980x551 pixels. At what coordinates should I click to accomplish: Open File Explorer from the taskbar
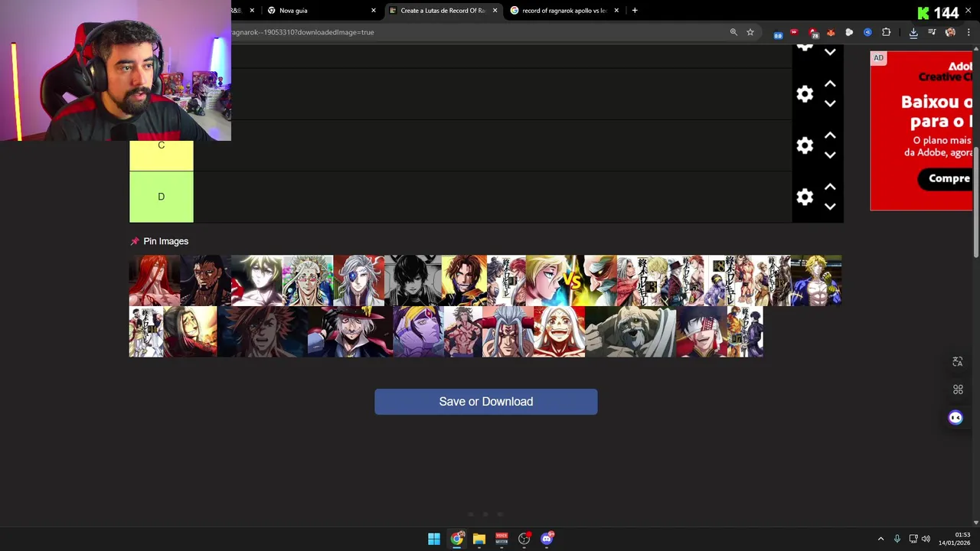pyautogui.click(x=479, y=539)
